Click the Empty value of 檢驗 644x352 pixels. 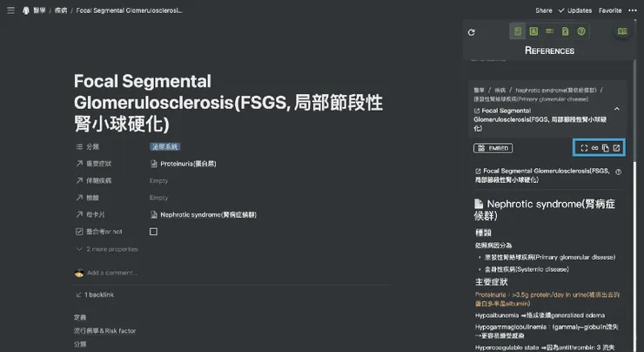pyautogui.click(x=158, y=198)
